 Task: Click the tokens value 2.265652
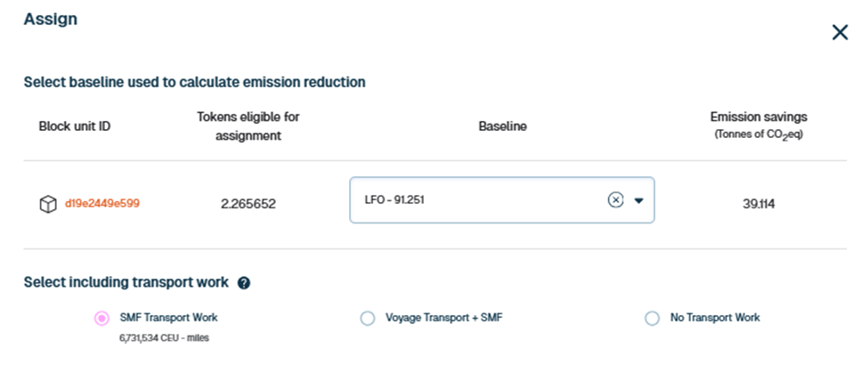pyautogui.click(x=248, y=204)
